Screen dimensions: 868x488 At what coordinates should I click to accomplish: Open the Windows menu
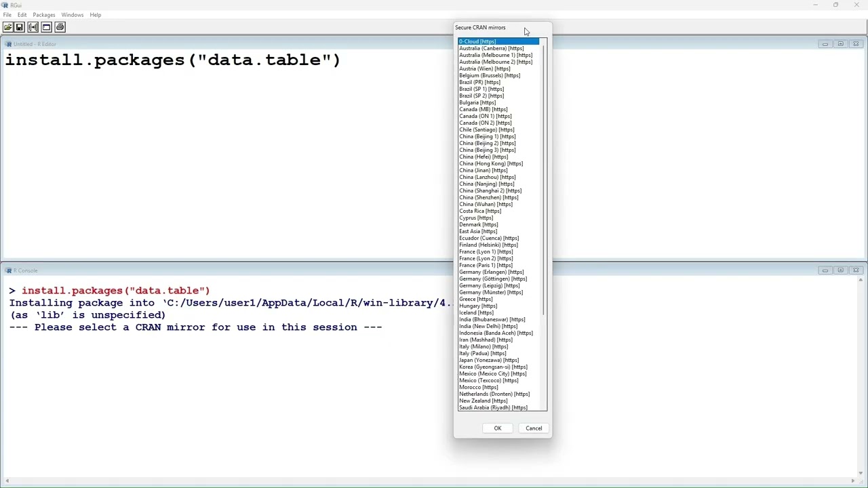tap(73, 15)
